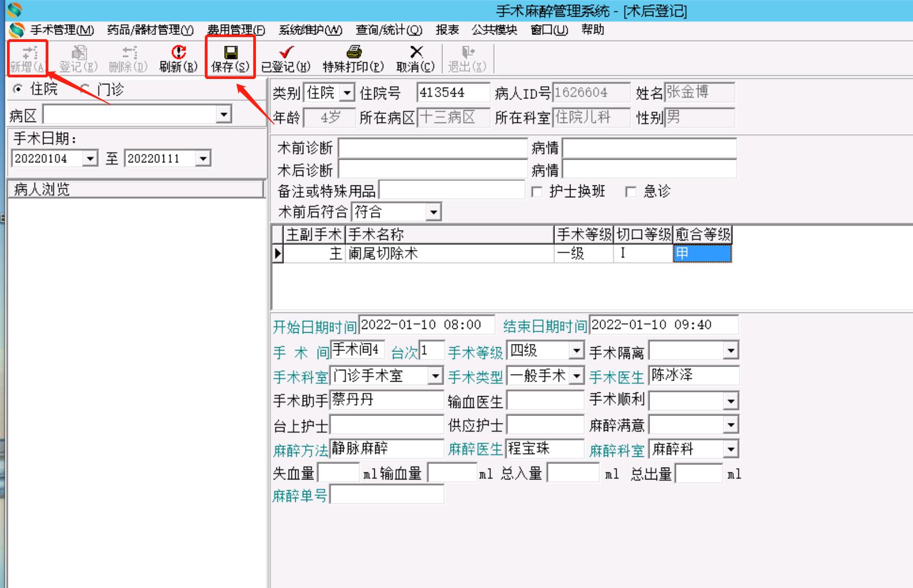This screenshot has height=588, width=913.
Task: Click the 麻醉单号 input field
Action: (387, 494)
